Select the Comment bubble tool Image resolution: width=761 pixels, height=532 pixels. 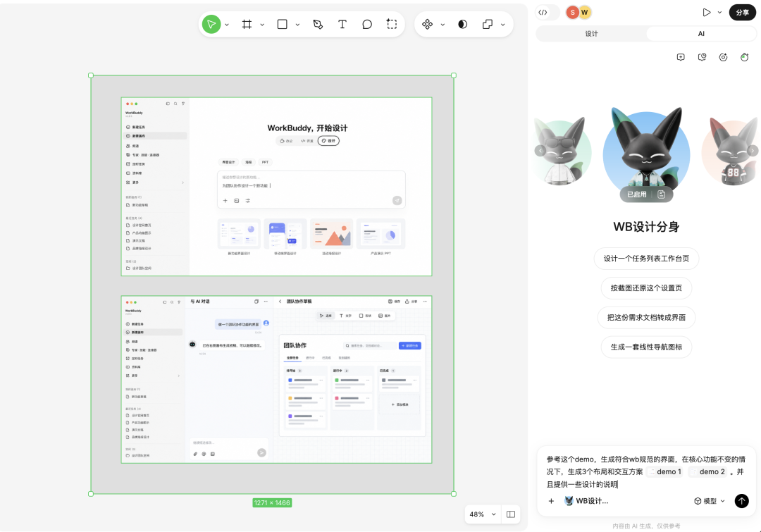(367, 24)
